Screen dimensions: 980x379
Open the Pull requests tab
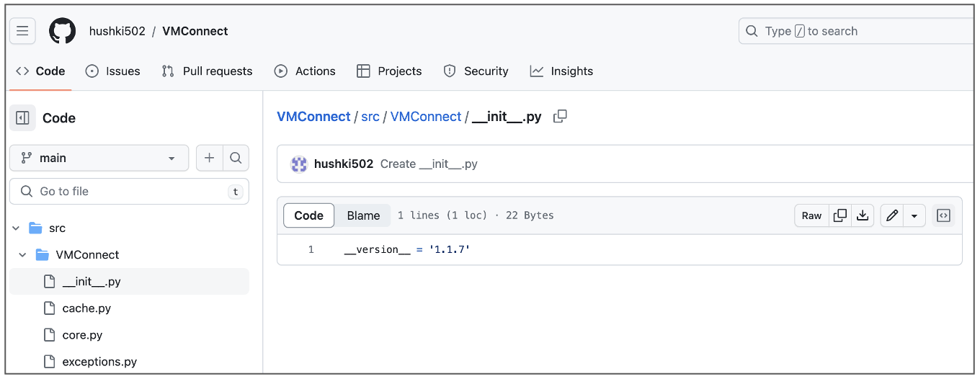point(208,71)
